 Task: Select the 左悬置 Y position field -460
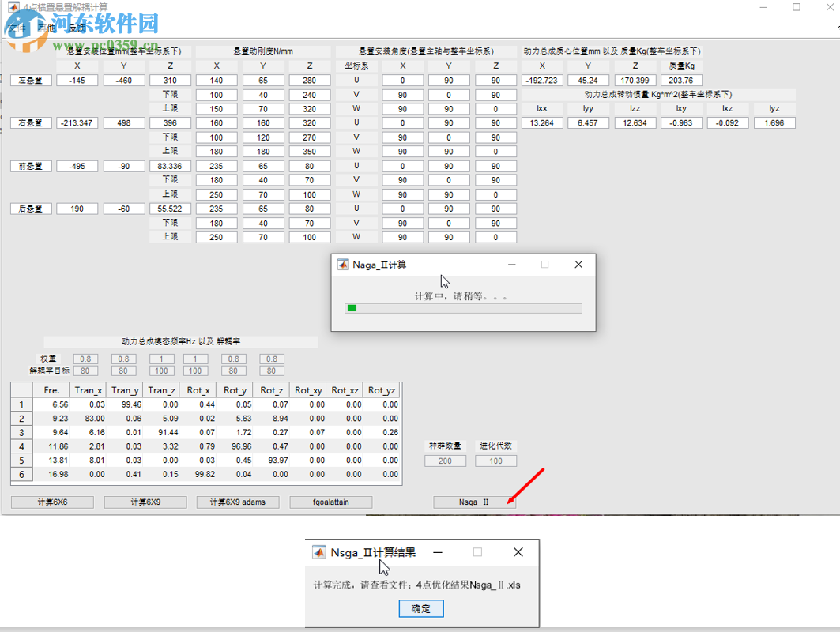[124, 81]
